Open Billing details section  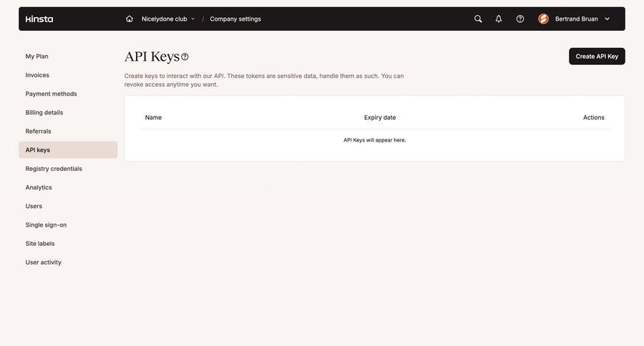click(44, 112)
